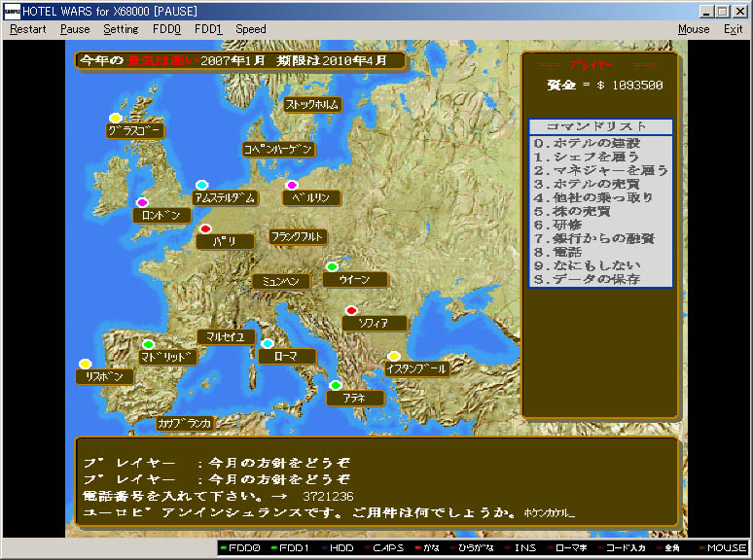Open the Setting menu
The width and height of the screenshot is (753, 560).
click(122, 29)
